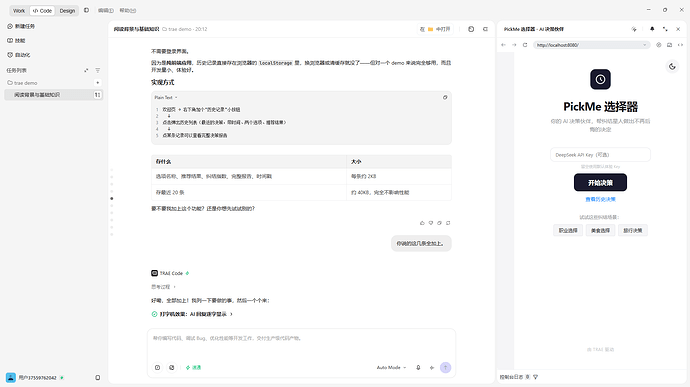Click the 美食选择 scenario chip
This screenshot has width=690, height=387.
600,230
